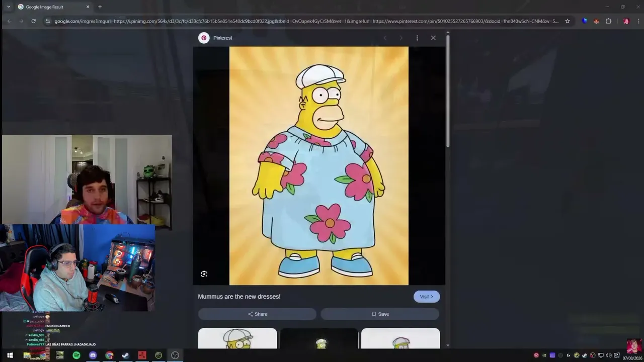Go forward to the next page
The width and height of the screenshot is (644, 362).
click(x=21, y=21)
